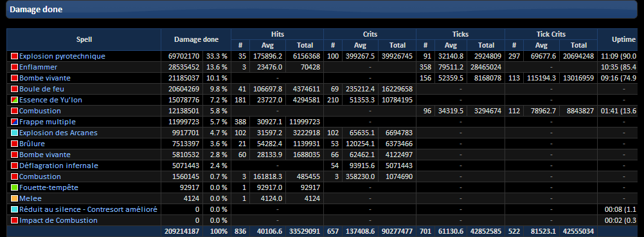
Task: Click the 399267.5 crit average cell
Action: click(x=359, y=56)
